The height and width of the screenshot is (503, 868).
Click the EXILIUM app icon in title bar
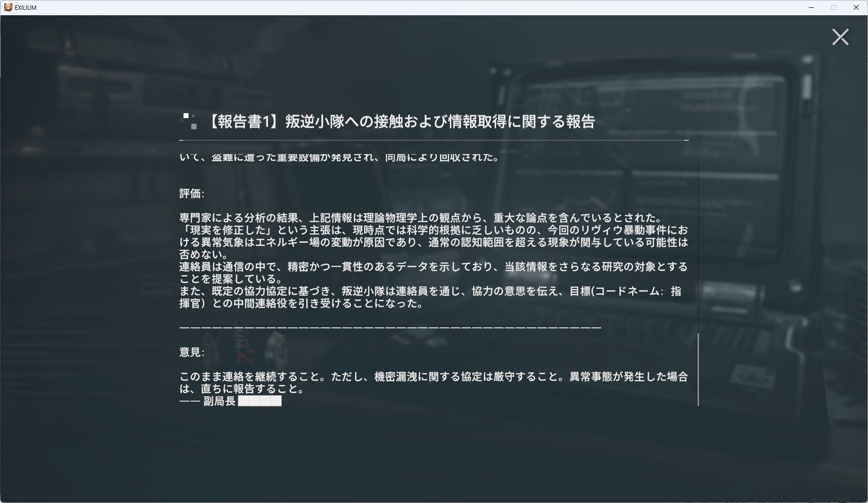tap(8, 7)
